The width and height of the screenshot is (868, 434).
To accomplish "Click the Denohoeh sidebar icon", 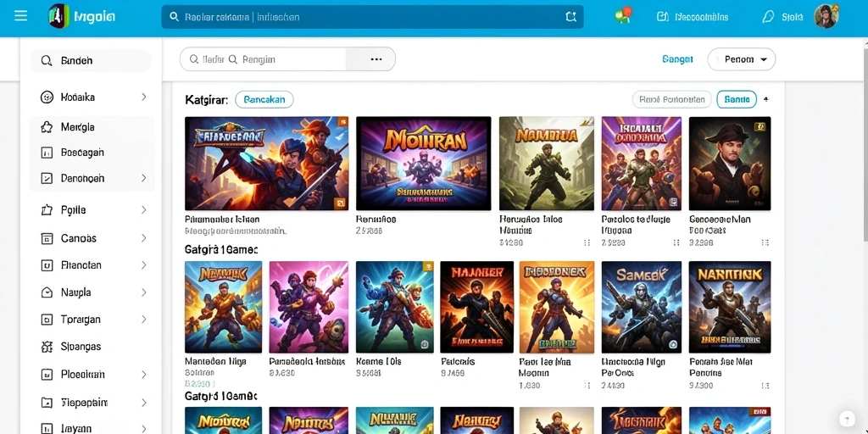I will click(x=47, y=178).
